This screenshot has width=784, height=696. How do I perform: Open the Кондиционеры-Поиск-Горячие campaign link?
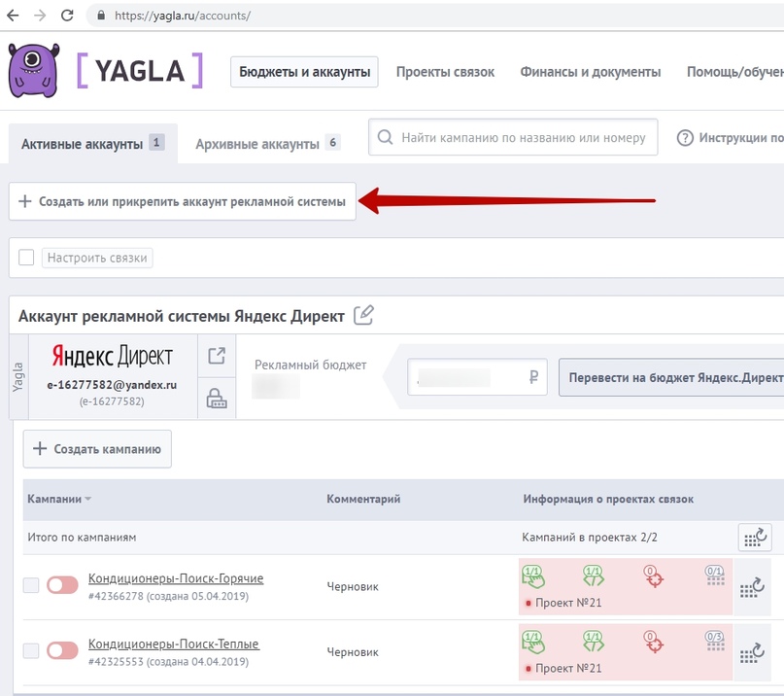pyautogui.click(x=176, y=578)
